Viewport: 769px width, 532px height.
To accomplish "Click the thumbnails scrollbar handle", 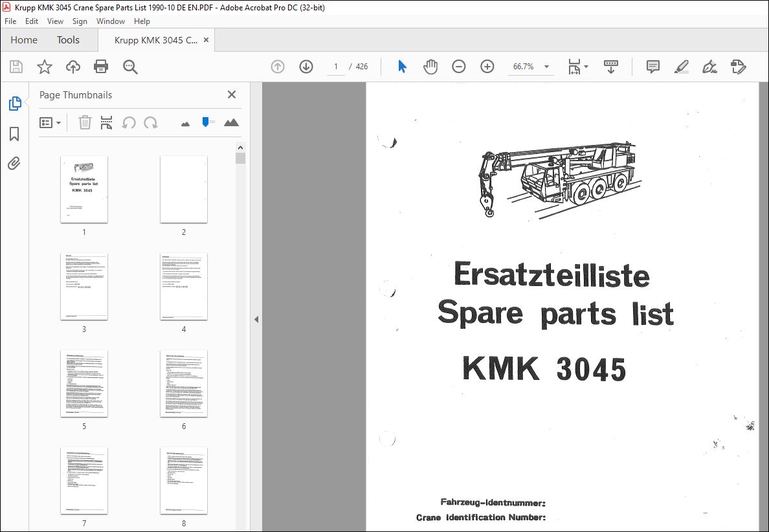I will 240,159.
